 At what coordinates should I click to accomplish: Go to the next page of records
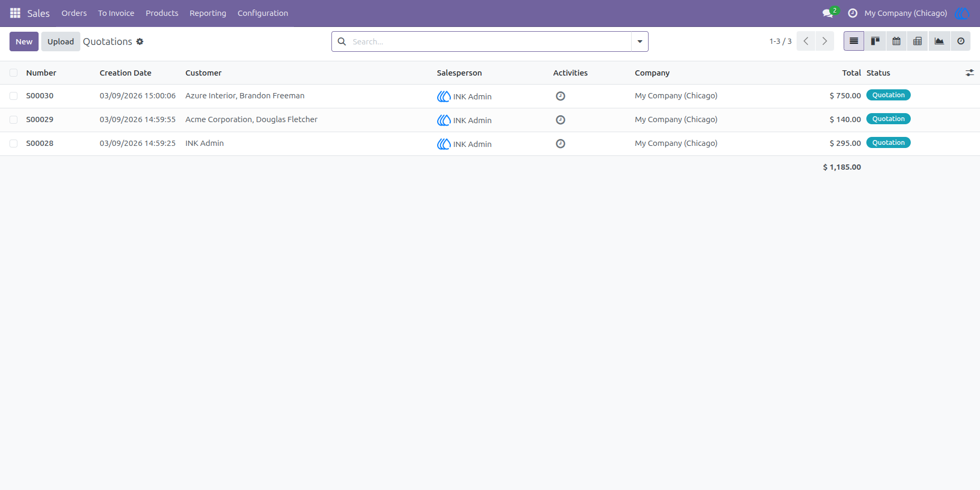click(825, 41)
